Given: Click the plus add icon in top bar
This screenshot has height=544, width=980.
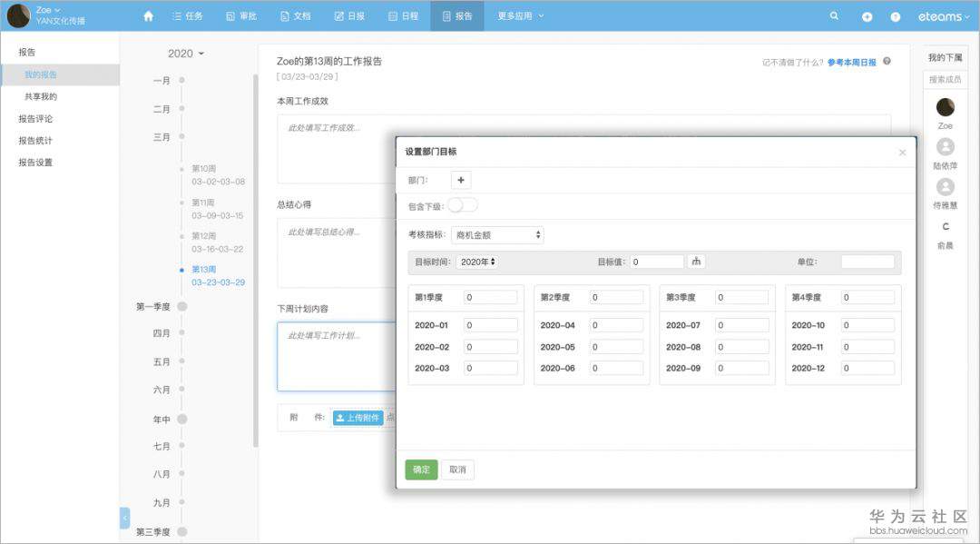Looking at the screenshot, I should tap(867, 17).
